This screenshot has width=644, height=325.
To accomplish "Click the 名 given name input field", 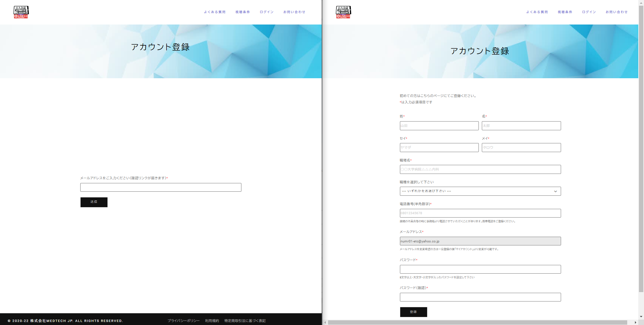I will (521, 126).
